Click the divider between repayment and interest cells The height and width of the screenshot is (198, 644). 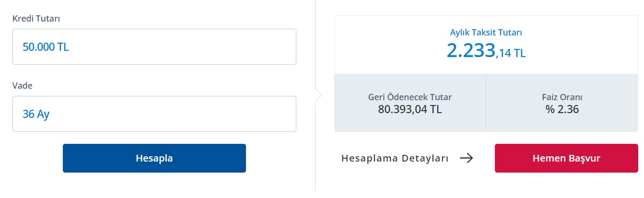(486, 103)
